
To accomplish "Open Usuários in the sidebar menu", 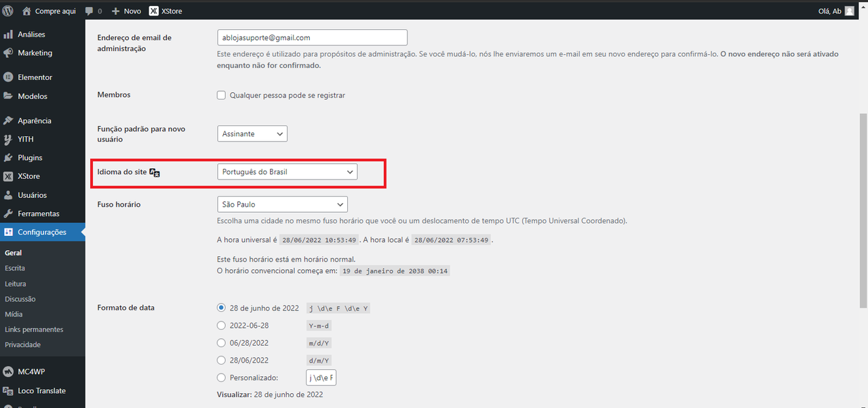I will click(33, 195).
